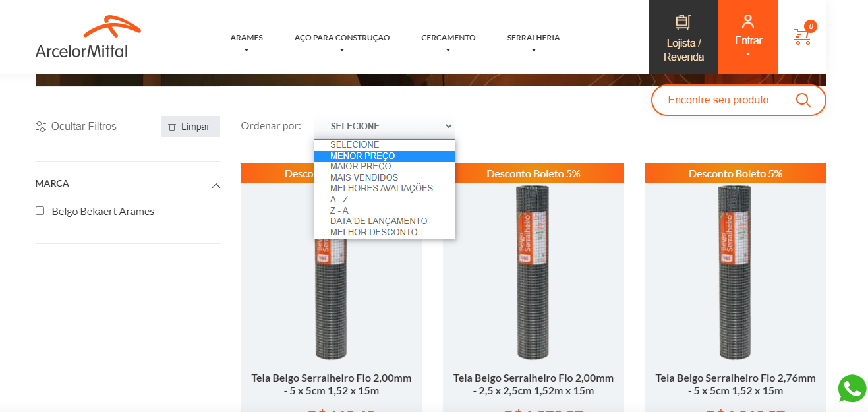Open Tela Belgo Serralheiro 2,76mm product link
This screenshot has height=412, width=868.
pos(736,384)
